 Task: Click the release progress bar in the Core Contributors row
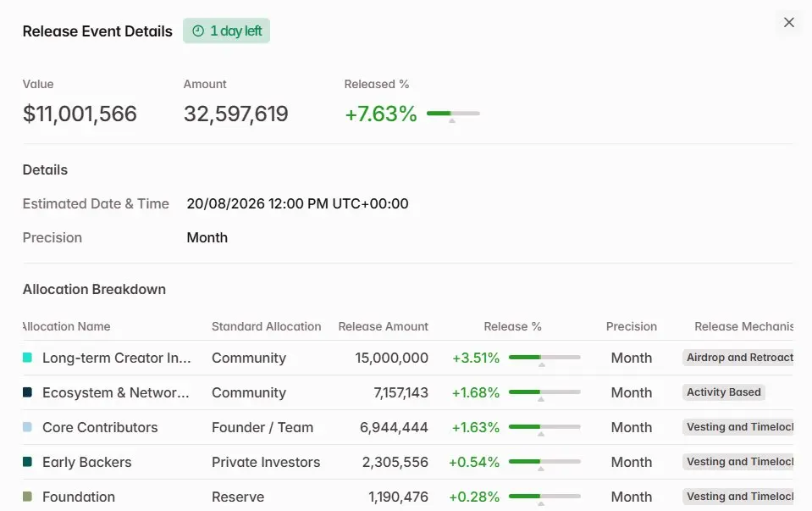544,427
